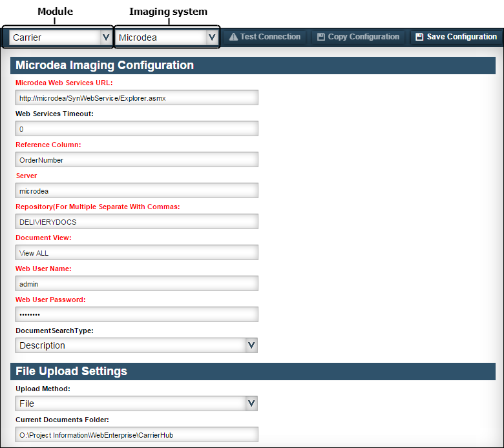
Task: Open the Carrier module dropdown
Action: pyautogui.click(x=60, y=37)
